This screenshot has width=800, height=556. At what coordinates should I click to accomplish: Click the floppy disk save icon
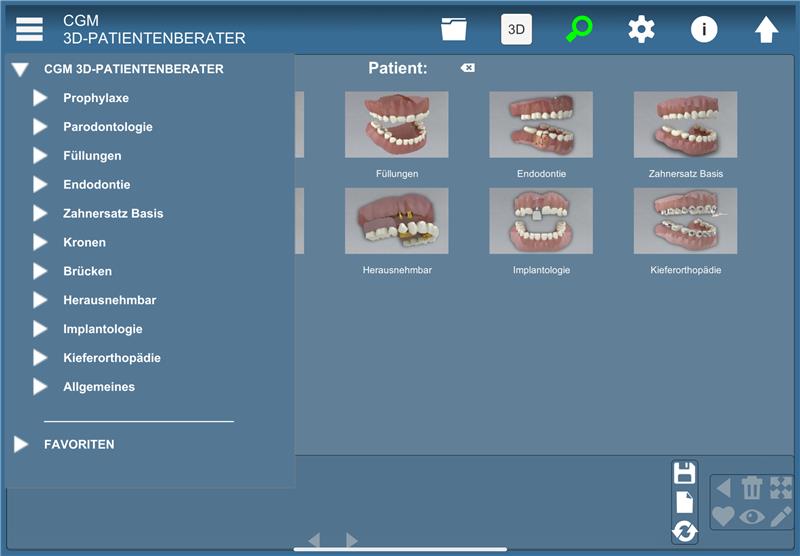[685, 473]
